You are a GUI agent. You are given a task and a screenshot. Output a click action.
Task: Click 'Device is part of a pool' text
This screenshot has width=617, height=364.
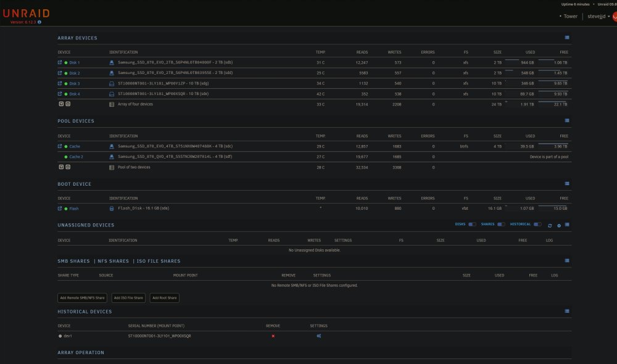pos(549,157)
